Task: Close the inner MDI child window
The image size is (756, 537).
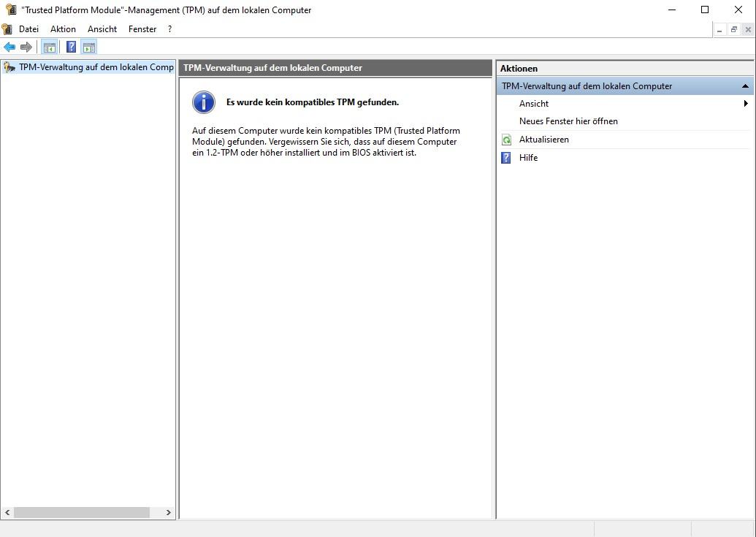Action: (x=748, y=30)
